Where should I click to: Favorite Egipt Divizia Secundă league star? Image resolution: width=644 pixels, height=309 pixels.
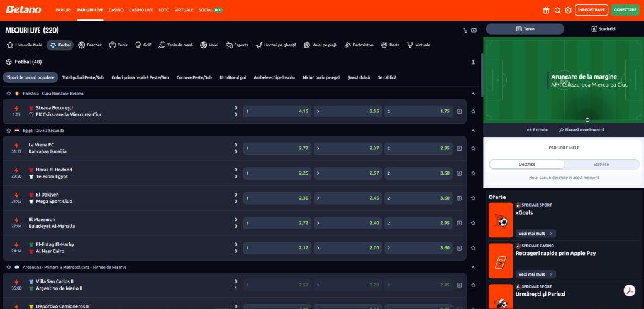9,131
